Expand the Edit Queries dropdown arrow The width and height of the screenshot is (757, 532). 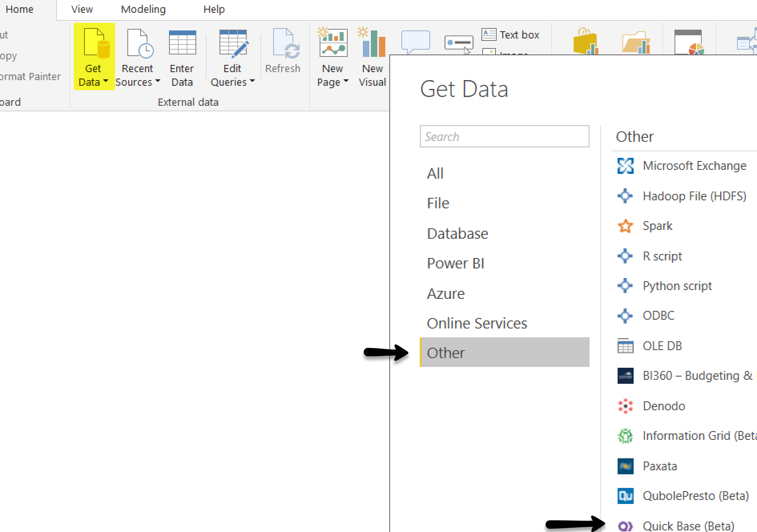(x=252, y=81)
